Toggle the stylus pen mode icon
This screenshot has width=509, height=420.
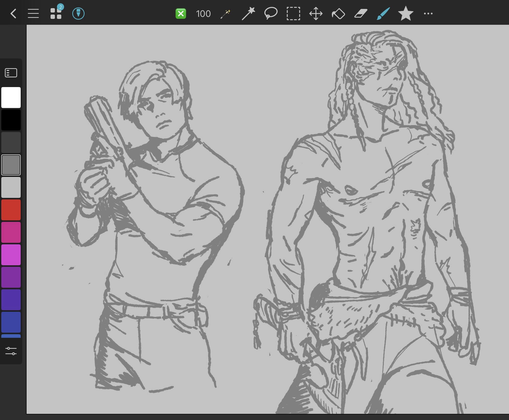[x=78, y=14]
